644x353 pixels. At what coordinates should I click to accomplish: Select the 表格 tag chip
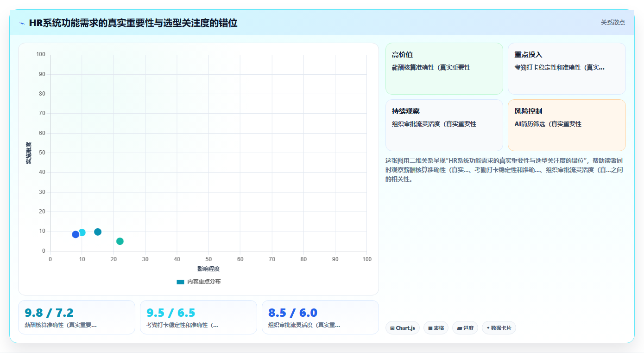(436, 328)
